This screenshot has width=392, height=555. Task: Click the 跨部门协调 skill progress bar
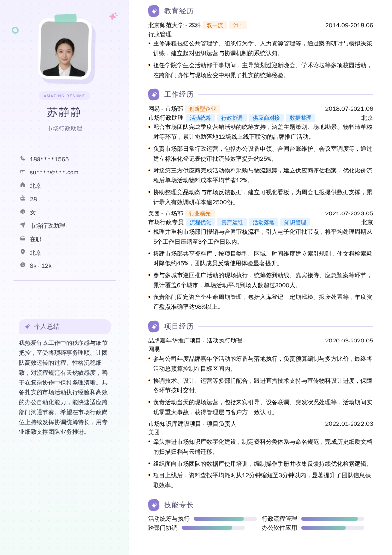click(x=213, y=528)
